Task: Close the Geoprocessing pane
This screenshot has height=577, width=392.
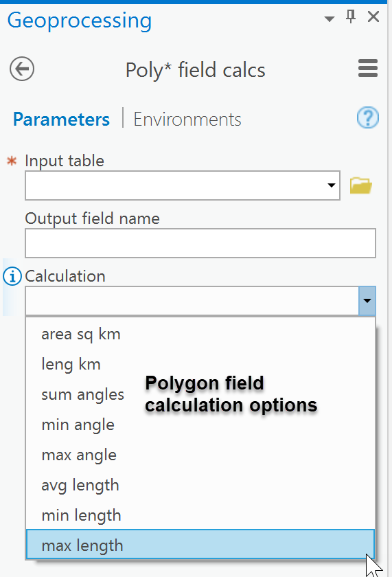Action: tap(373, 16)
